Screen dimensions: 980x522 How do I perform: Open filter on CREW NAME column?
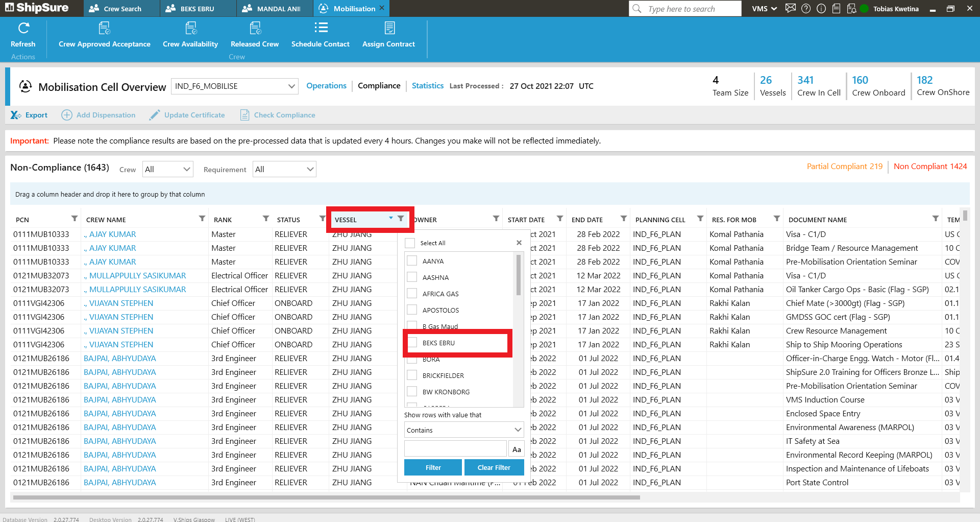point(202,219)
